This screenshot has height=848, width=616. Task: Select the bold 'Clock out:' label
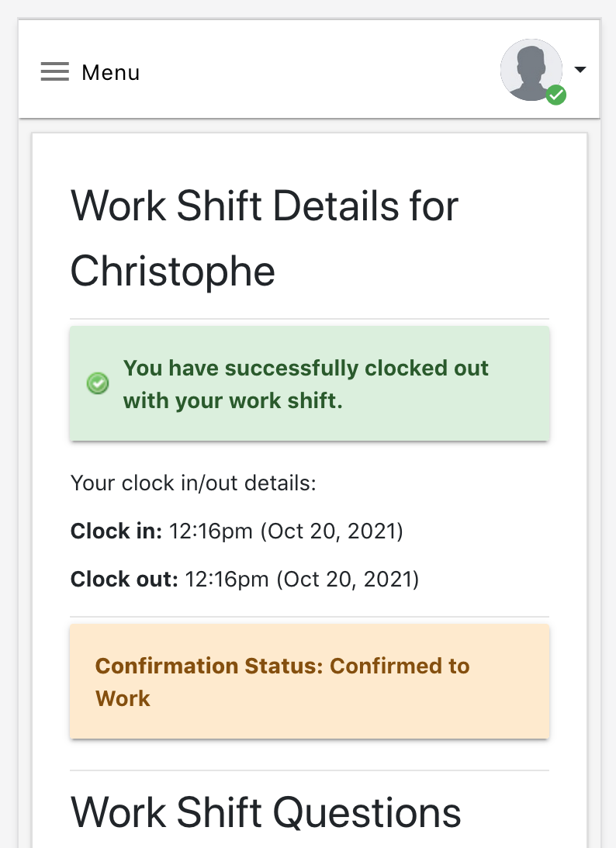(x=124, y=580)
